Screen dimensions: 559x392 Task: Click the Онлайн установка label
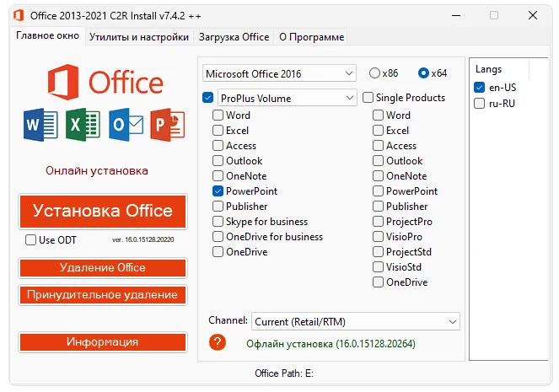97,170
